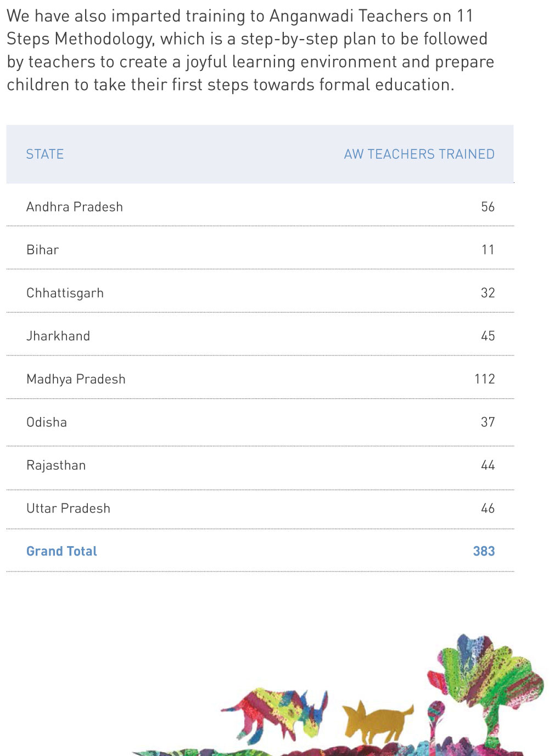Click the Grand Total label

(62, 552)
